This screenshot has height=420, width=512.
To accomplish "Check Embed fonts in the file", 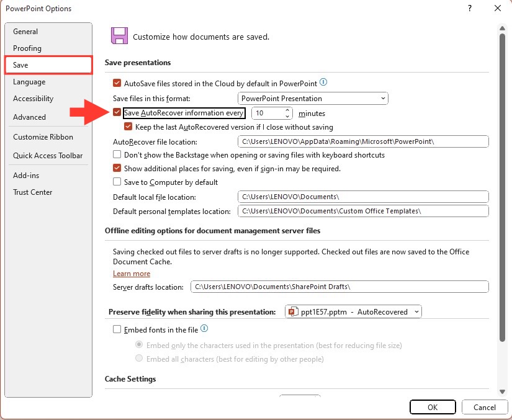I will click(x=117, y=329).
